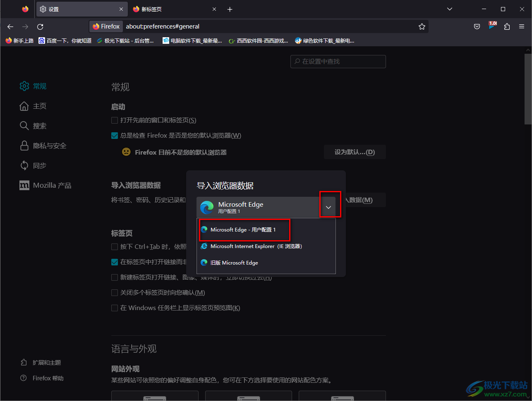Toggle 新建标签页打开链接 checkbox

point(115,277)
